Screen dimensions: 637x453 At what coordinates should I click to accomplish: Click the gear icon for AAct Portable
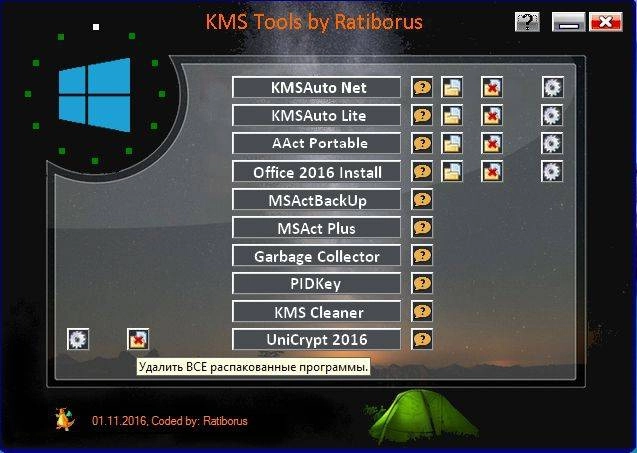tap(552, 143)
